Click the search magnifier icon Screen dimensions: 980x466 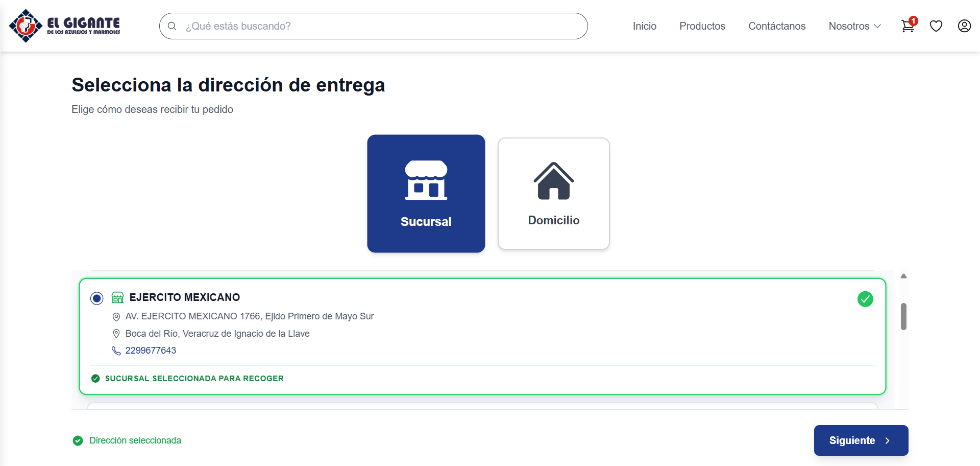pyautogui.click(x=172, y=26)
